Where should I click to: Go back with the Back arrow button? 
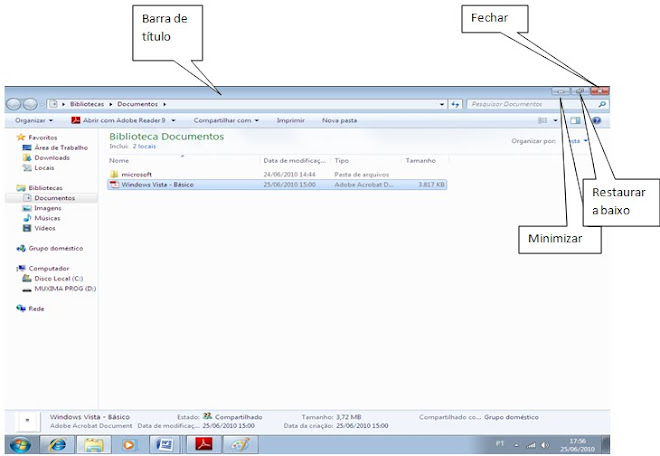point(13,104)
